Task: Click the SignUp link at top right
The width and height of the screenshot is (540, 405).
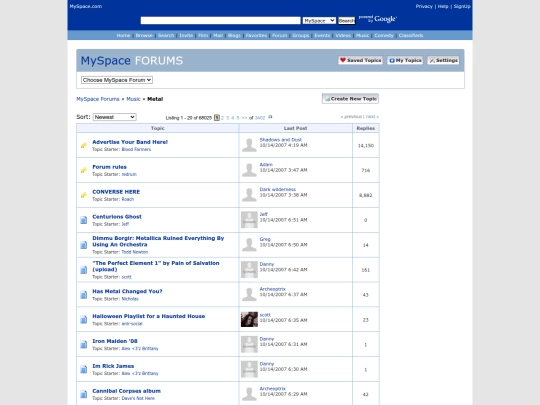Action: pos(462,6)
